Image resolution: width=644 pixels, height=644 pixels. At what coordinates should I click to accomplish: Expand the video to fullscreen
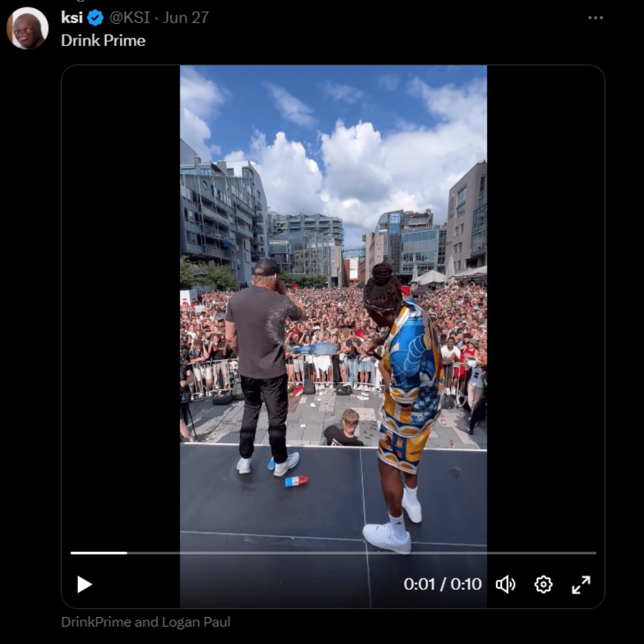click(581, 584)
